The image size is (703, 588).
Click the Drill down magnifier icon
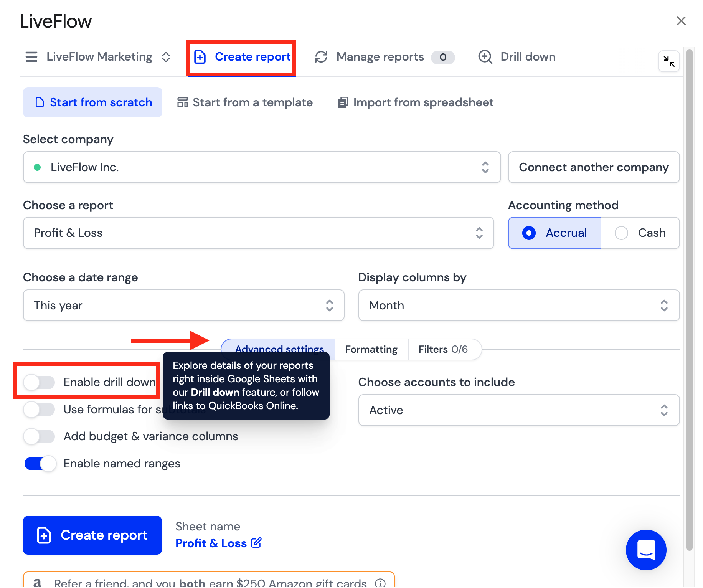pyautogui.click(x=485, y=57)
